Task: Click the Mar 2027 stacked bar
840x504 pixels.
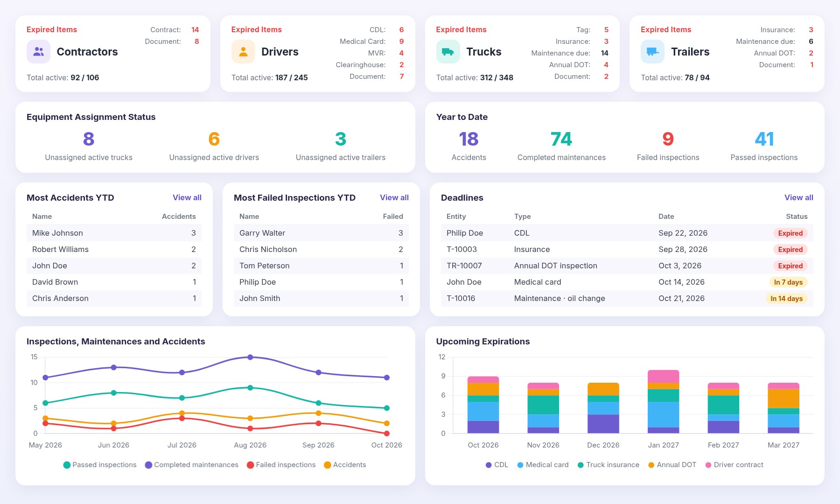Action: click(x=784, y=408)
